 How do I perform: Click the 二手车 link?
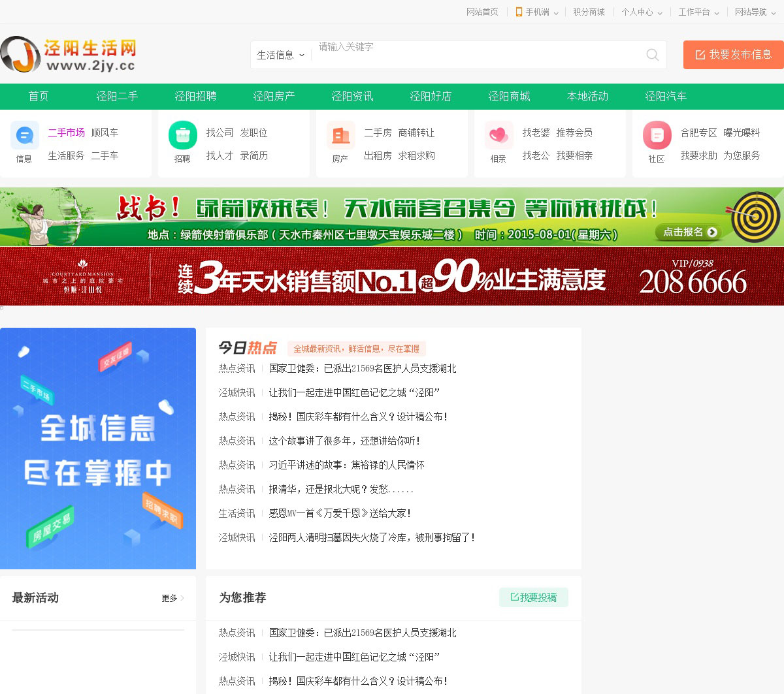pos(105,155)
